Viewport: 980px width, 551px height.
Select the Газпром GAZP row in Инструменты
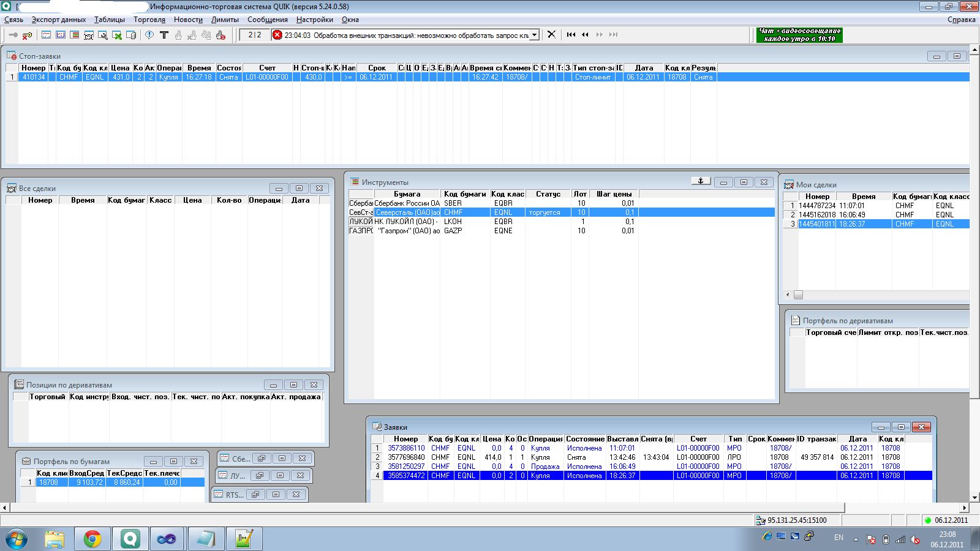click(494, 231)
